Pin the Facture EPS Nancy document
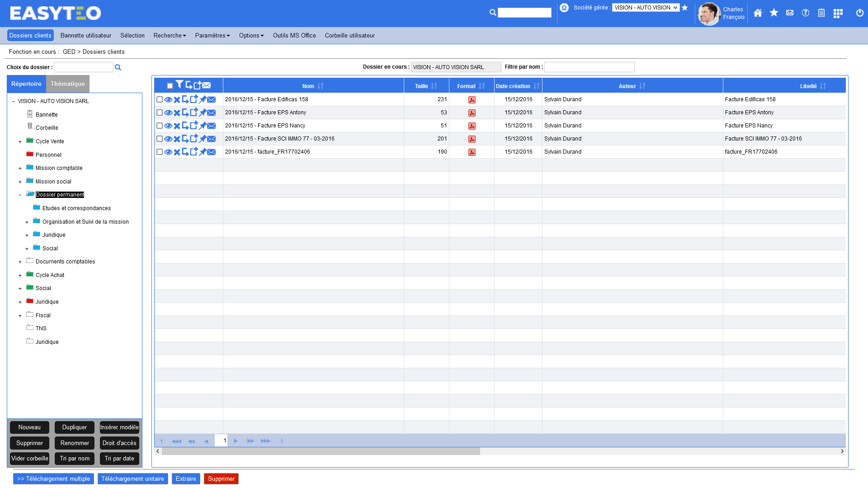 203,126
